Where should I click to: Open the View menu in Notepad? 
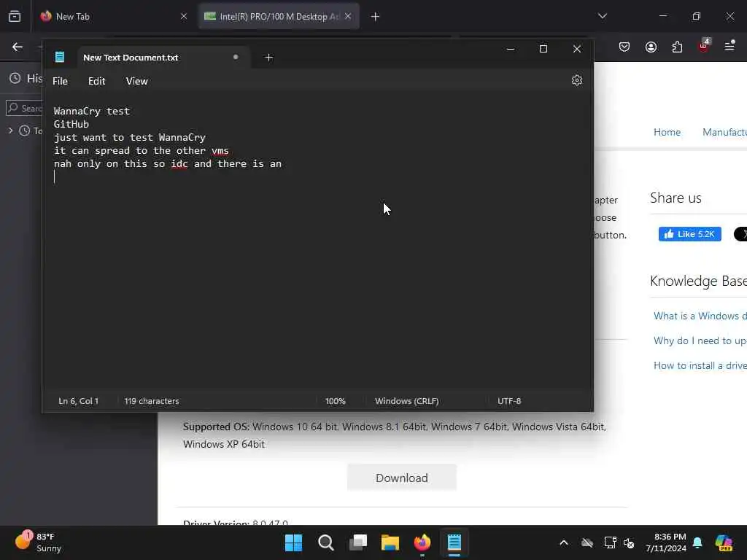(136, 81)
